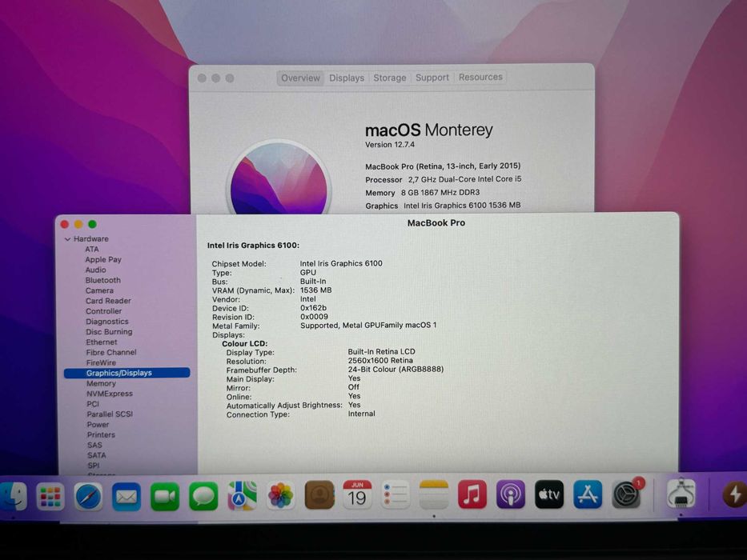Click the MacBook Pro window title

(436, 223)
